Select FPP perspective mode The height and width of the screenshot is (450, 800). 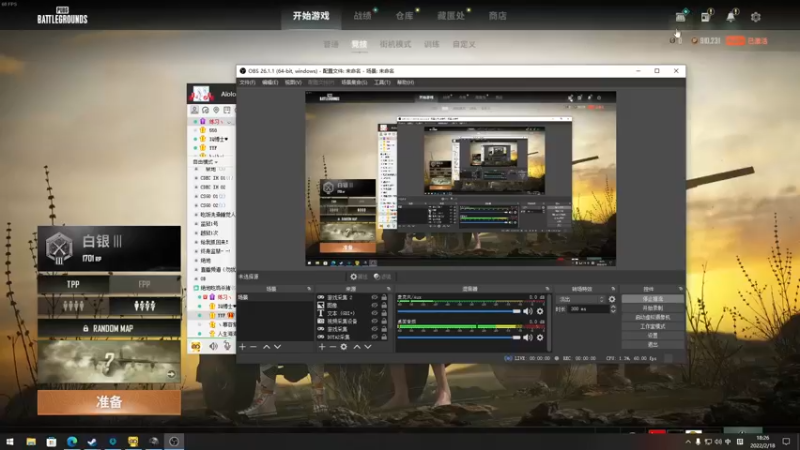click(x=145, y=285)
